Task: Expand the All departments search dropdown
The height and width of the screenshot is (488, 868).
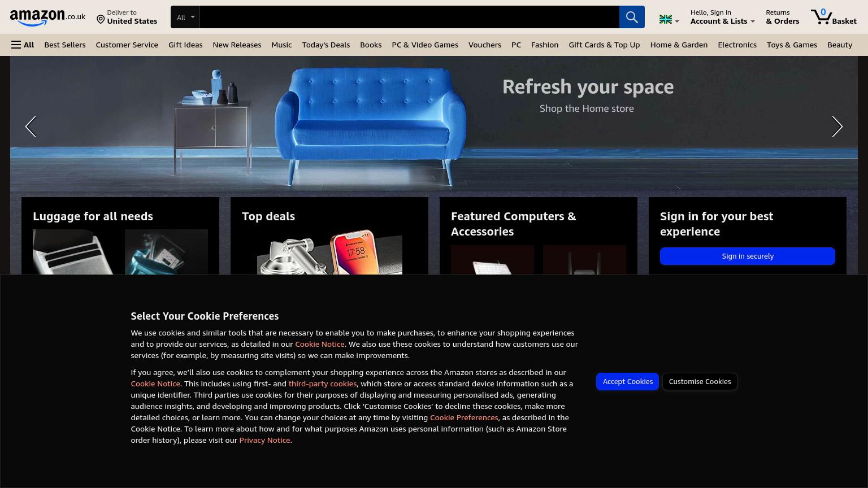Action: pyautogui.click(x=185, y=17)
